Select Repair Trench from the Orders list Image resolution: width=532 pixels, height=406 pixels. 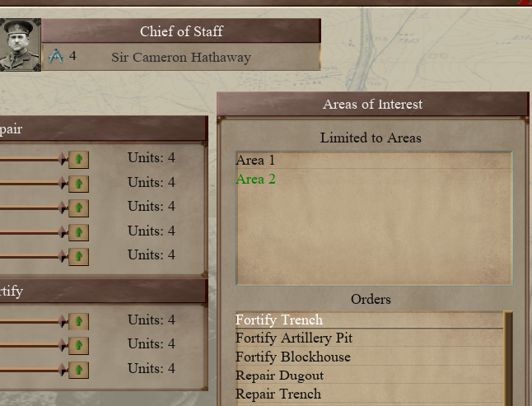point(278,394)
